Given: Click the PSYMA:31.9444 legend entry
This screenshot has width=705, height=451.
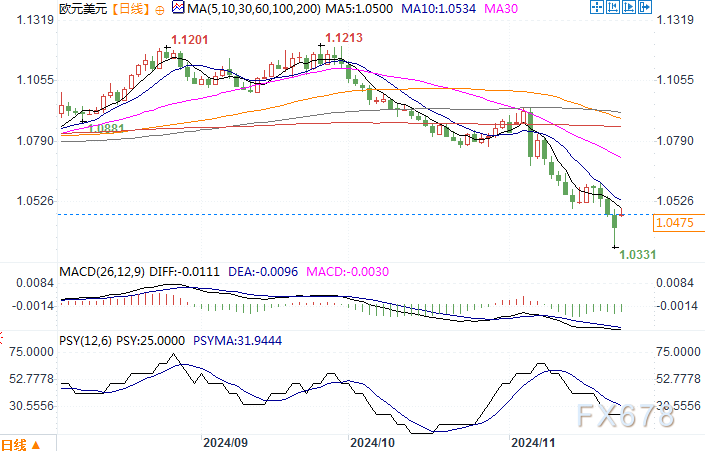Looking at the screenshot, I should coord(226,339).
